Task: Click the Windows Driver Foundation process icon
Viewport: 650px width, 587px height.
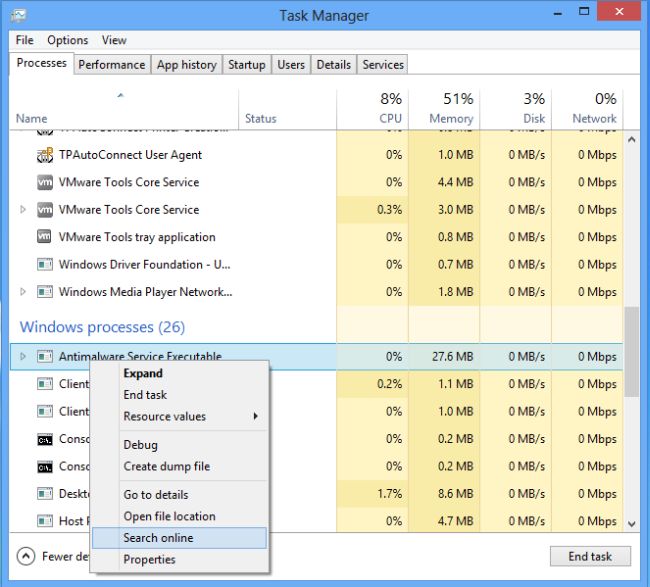Action: 45,264
